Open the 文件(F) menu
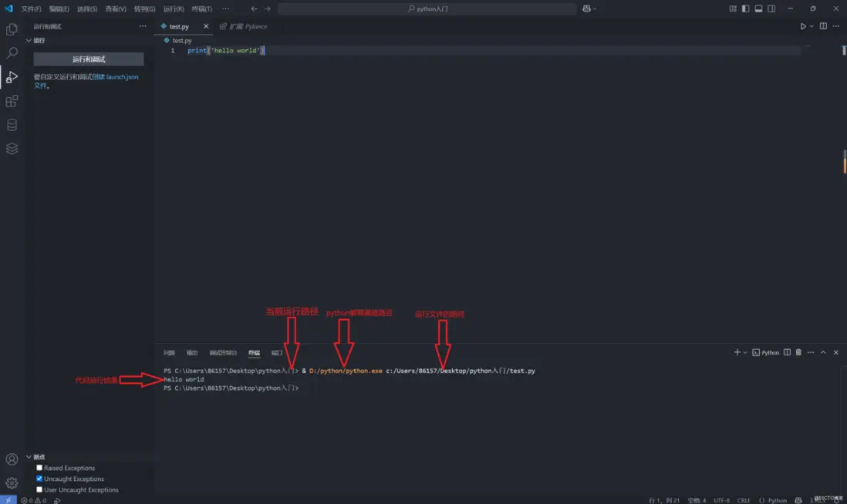Viewport: 847px width, 504px height. point(32,8)
